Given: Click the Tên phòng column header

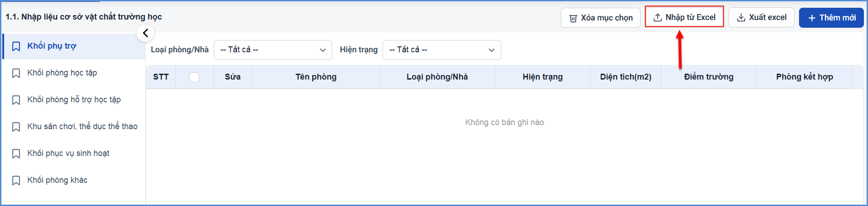Looking at the screenshot, I should coord(316,77).
